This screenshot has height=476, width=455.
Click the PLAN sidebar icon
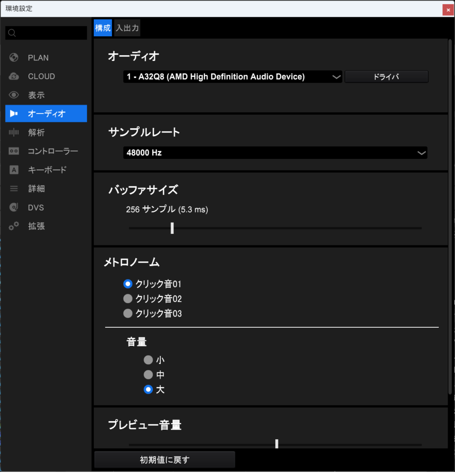click(14, 58)
